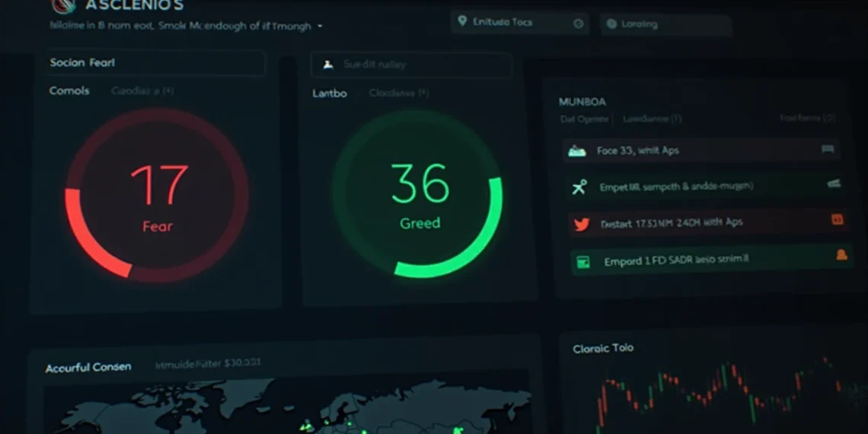The height and width of the screenshot is (434, 868).
Task: Click the icon left of 'Foce 33'
Action: coord(577,151)
